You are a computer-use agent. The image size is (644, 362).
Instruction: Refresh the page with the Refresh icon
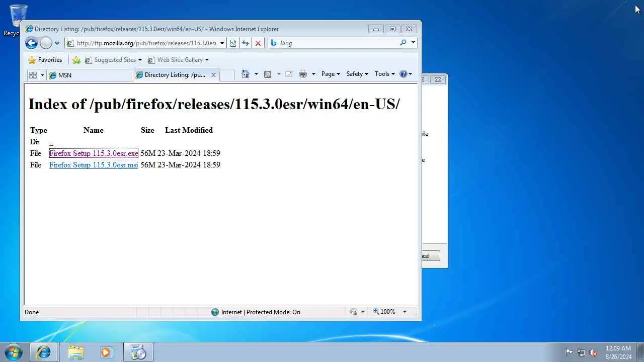[x=246, y=43]
